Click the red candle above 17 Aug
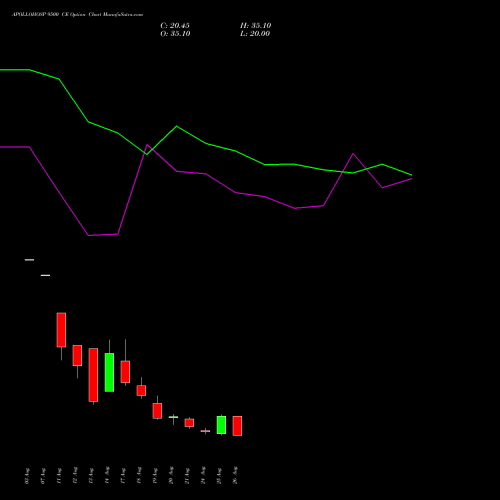The height and width of the screenshot is (500, 500). point(125,372)
